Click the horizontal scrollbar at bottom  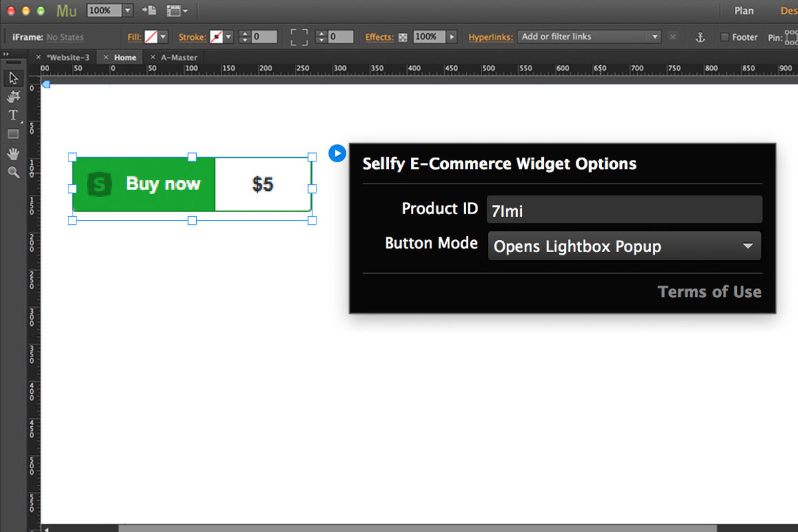(x=418, y=529)
